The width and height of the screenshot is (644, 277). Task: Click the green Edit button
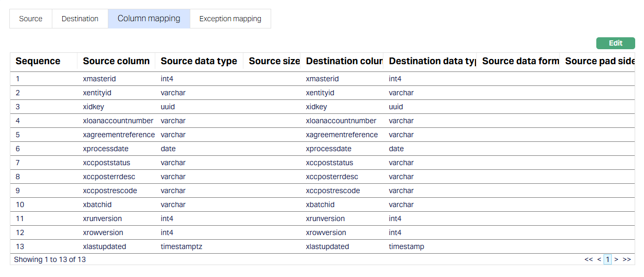(615, 43)
